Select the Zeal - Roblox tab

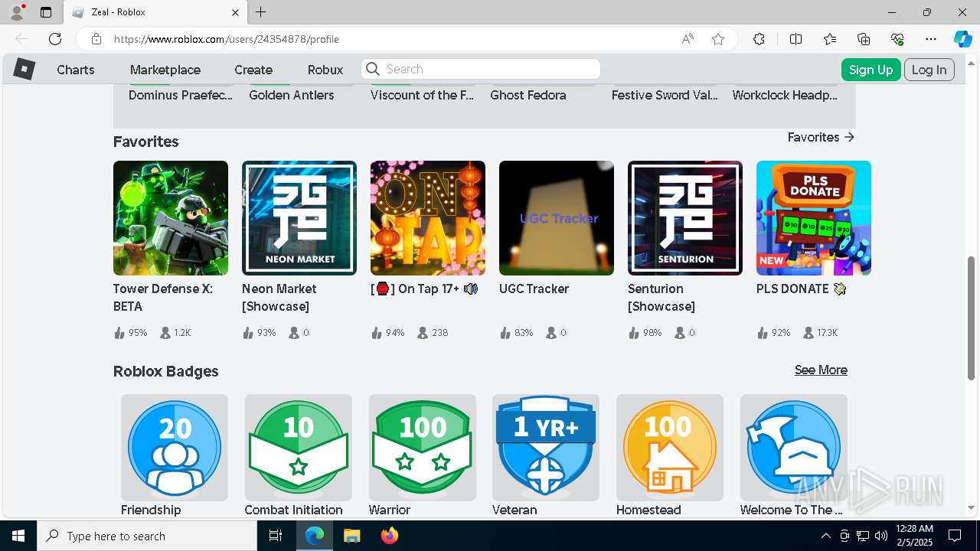click(x=155, y=12)
